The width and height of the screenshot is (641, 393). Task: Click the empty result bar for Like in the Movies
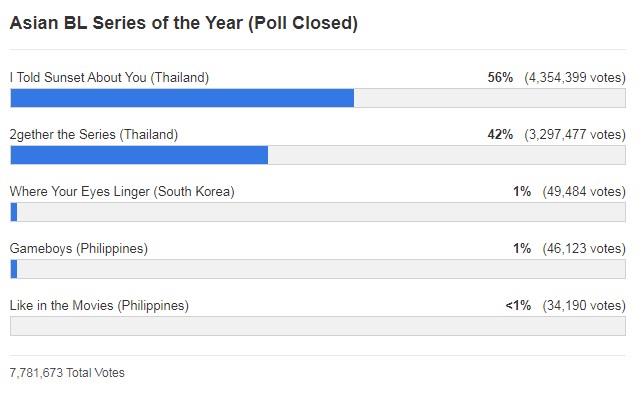coord(318,326)
